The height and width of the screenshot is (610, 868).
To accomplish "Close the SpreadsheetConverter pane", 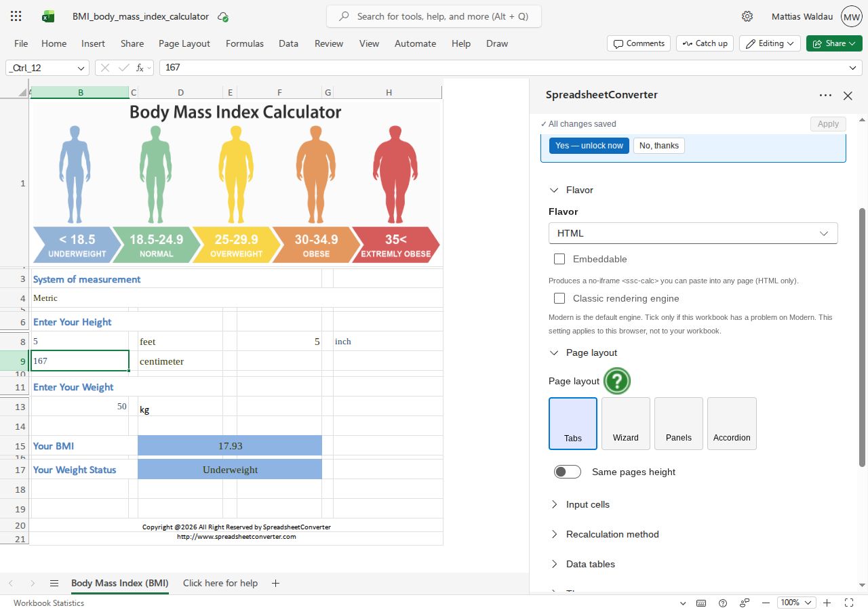I will pos(848,96).
